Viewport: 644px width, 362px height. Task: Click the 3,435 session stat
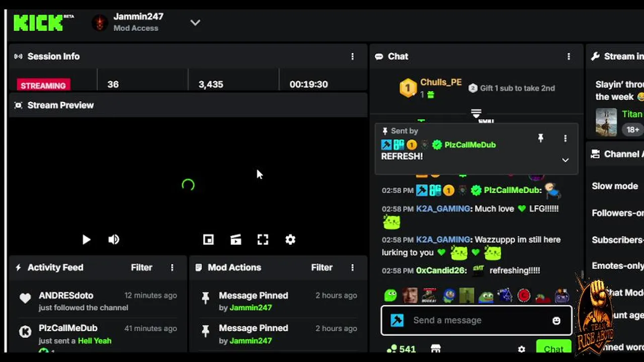pos(211,84)
